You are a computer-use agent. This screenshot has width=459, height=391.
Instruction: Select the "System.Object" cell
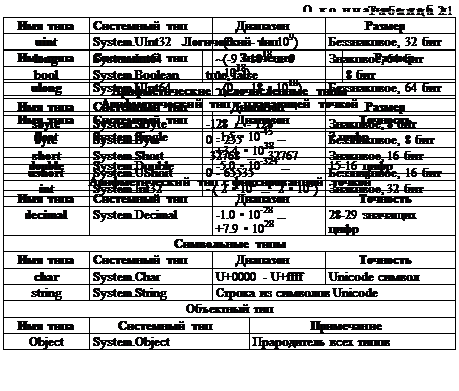pos(169,342)
